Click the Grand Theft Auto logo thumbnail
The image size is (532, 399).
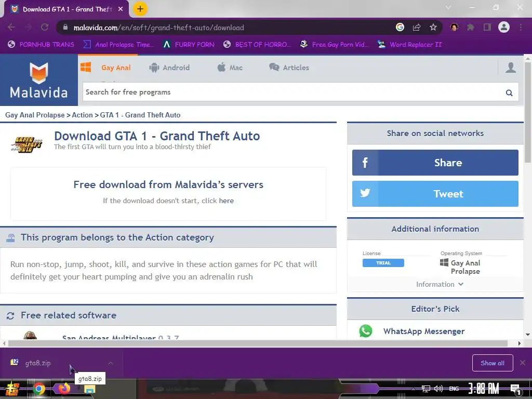pyautogui.click(x=26, y=144)
